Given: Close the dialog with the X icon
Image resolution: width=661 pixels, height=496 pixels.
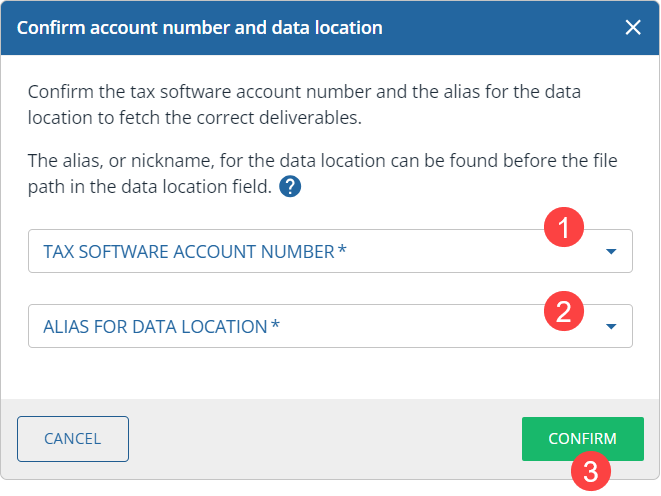Looking at the screenshot, I should click(x=633, y=28).
